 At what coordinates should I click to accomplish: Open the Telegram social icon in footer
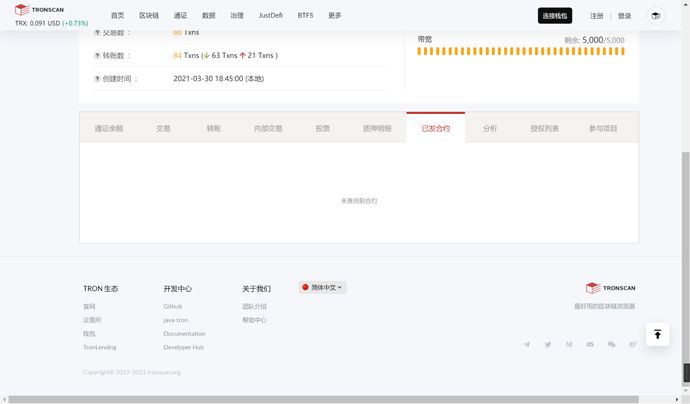tap(527, 344)
